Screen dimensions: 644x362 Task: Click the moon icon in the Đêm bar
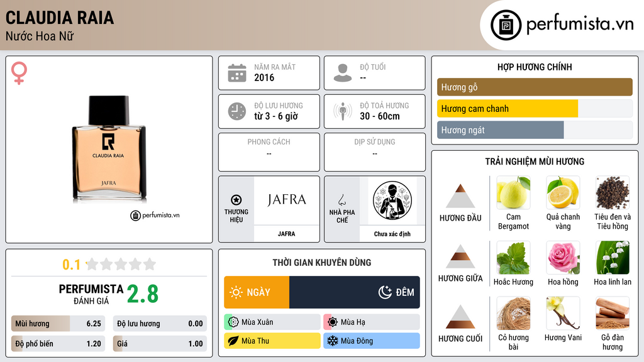point(385,292)
